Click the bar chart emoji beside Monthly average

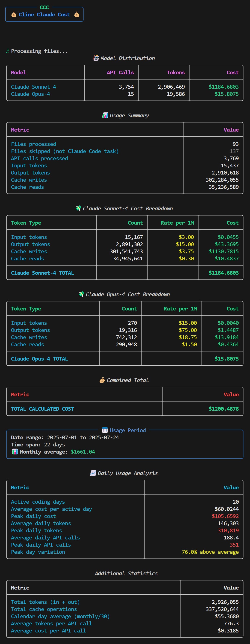click(x=15, y=452)
